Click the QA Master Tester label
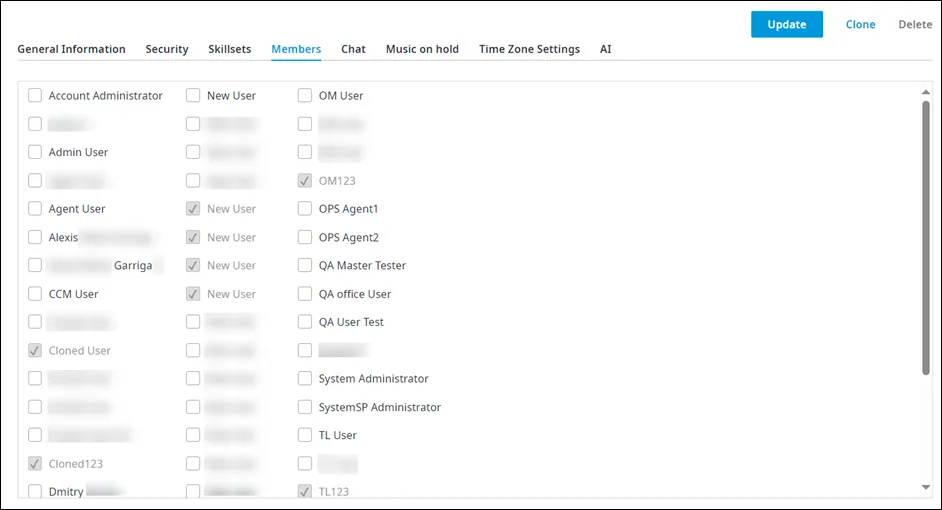This screenshot has width=942, height=510. pos(362,265)
